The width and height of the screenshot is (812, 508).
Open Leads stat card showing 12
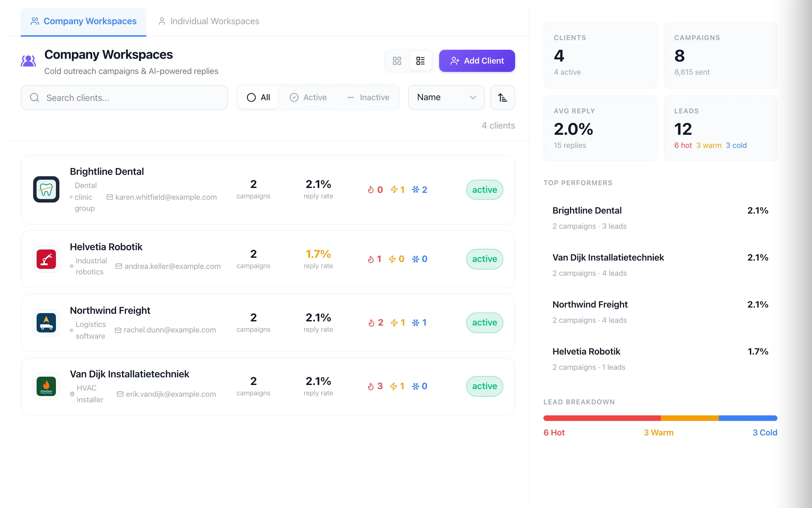pos(721,128)
